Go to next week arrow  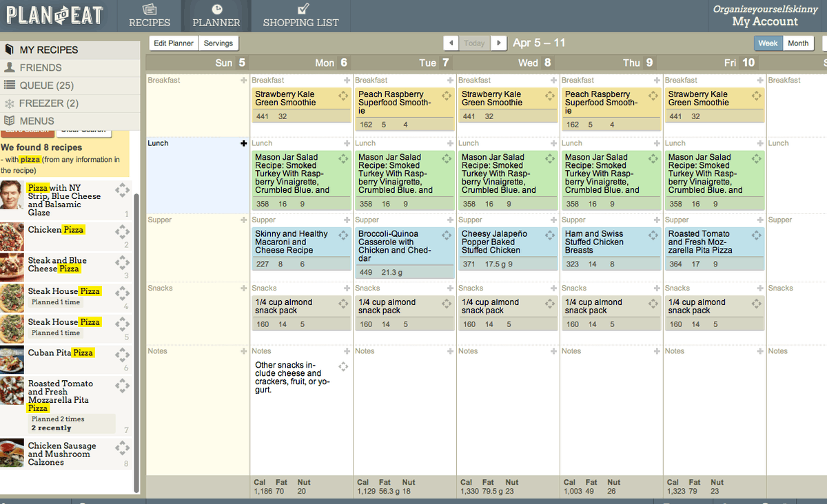499,43
